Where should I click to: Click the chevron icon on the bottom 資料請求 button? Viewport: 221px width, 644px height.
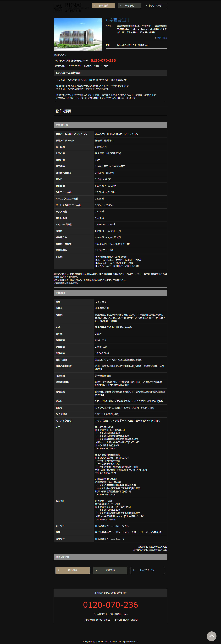[59, 570]
